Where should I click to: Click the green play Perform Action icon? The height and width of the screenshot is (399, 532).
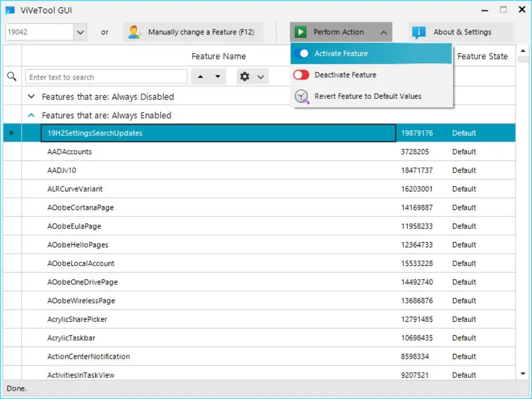(x=301, y=32)
